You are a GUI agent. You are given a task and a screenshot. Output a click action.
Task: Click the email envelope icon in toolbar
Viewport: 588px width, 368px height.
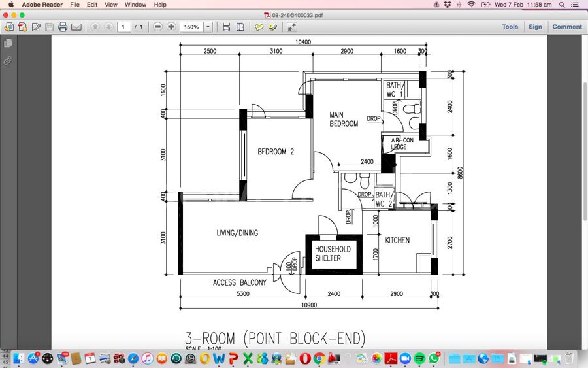76,27
